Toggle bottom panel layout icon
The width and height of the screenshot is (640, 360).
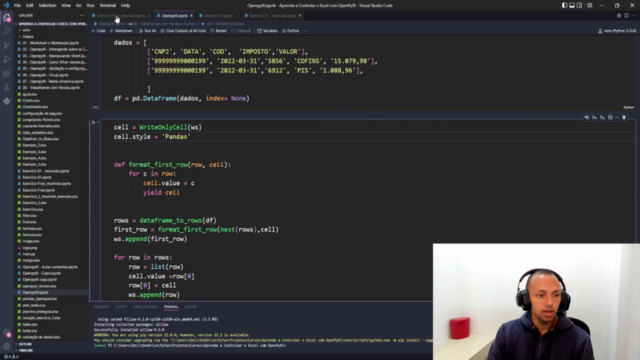pyautogui.click(x=572, y=5)
